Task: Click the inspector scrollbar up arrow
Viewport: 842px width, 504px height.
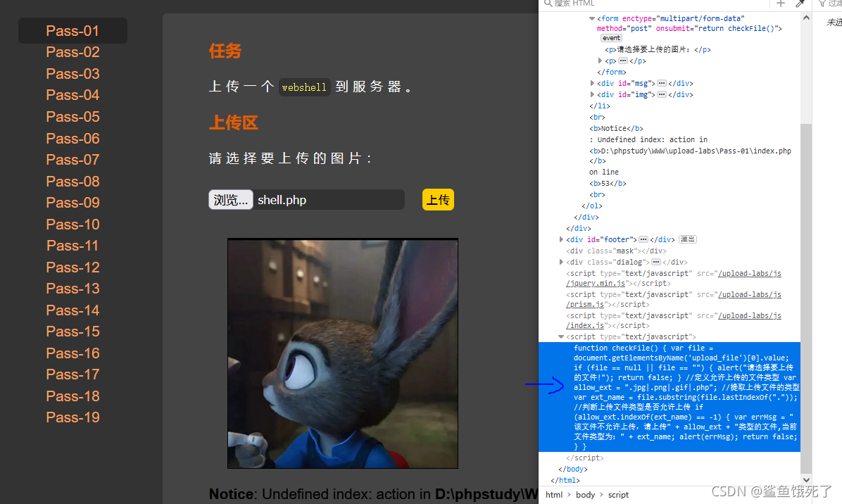Action: click(x=806, y=18)
